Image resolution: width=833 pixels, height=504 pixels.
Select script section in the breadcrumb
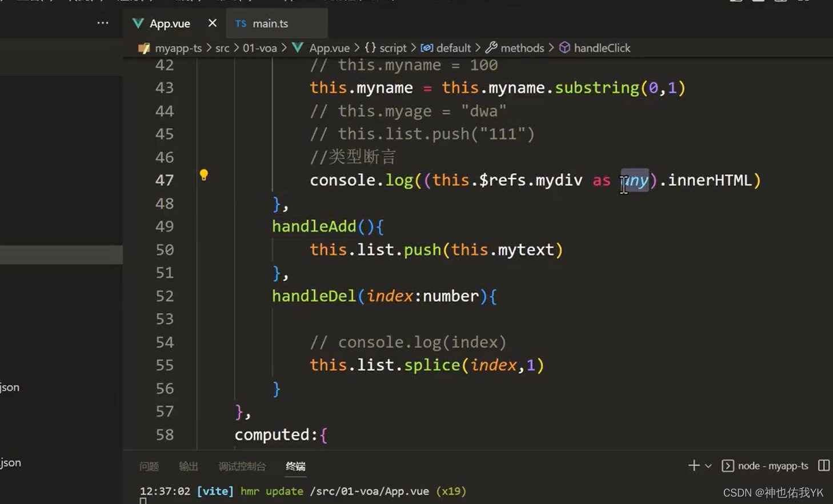click(393, 48)
